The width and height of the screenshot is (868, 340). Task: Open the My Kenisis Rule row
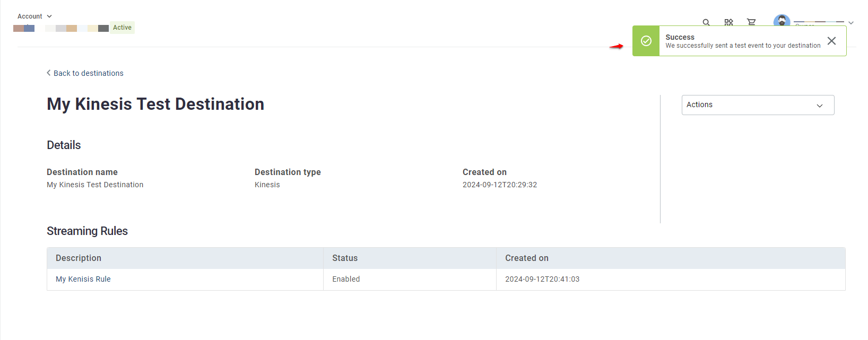446,279
